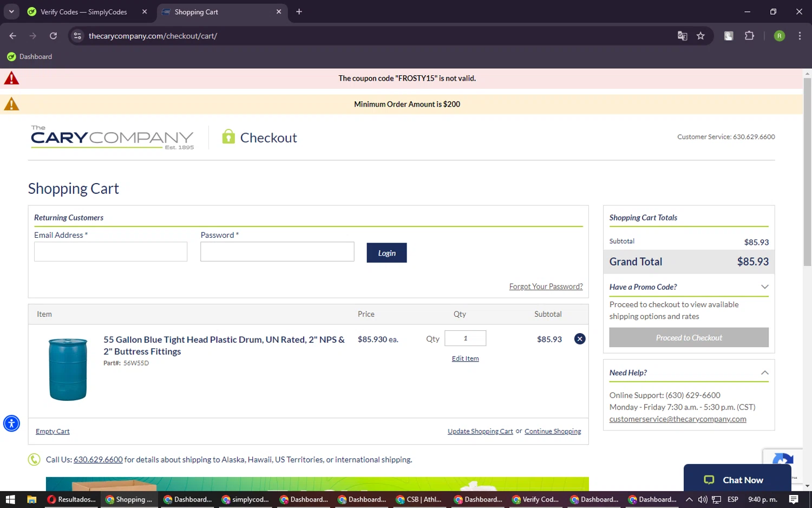Open File Explorer from taskbar
Screen dimensions: 812x508
click(31, 499)
